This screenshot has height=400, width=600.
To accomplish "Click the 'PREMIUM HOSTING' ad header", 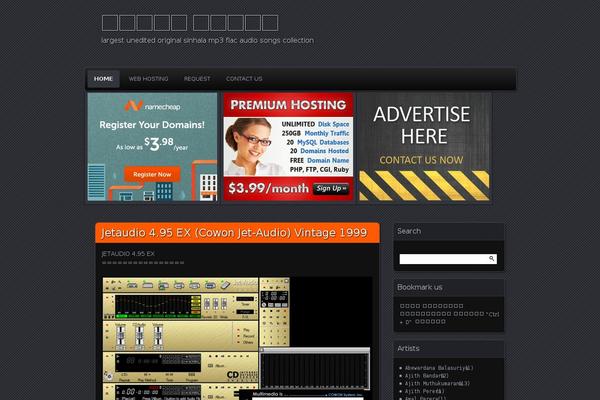I will tap(288, 105).
